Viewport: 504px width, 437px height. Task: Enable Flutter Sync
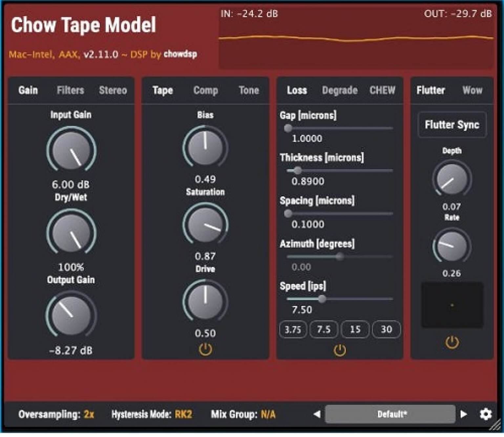coord(452,125)
